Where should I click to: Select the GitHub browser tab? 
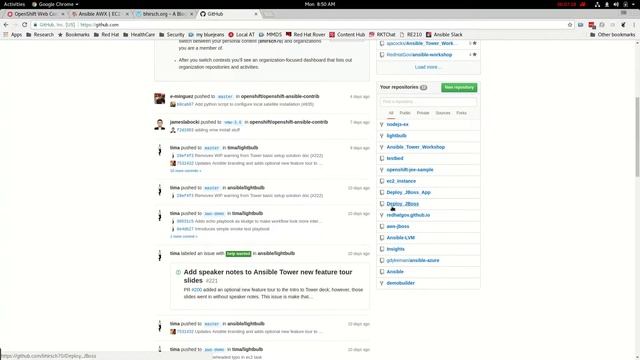[229, 14]
